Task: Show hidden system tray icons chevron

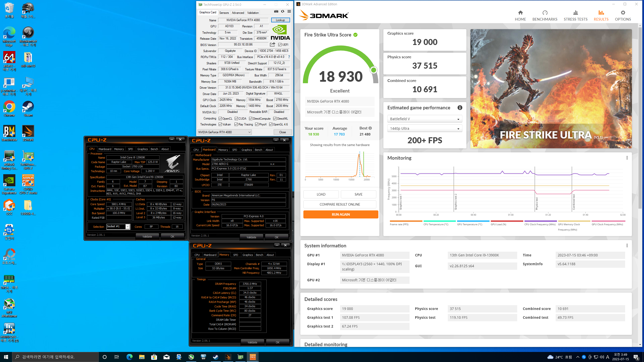Action: 578,357
